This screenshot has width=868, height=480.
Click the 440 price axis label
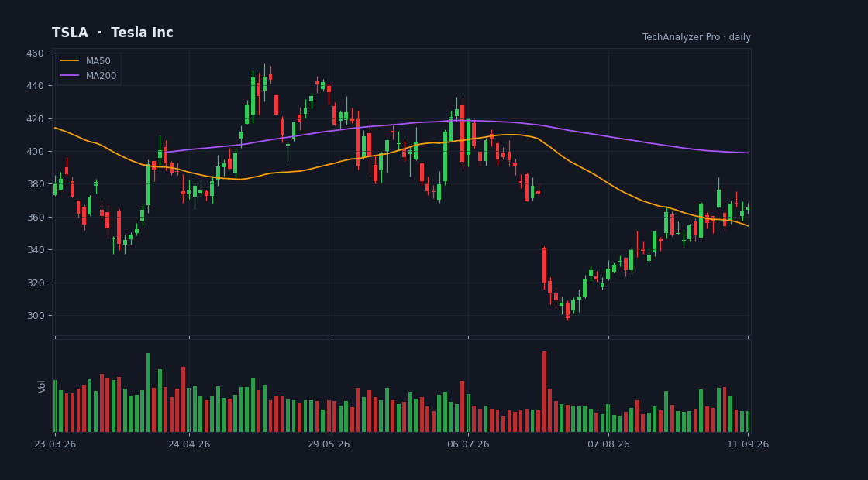[x=35, y=86]
